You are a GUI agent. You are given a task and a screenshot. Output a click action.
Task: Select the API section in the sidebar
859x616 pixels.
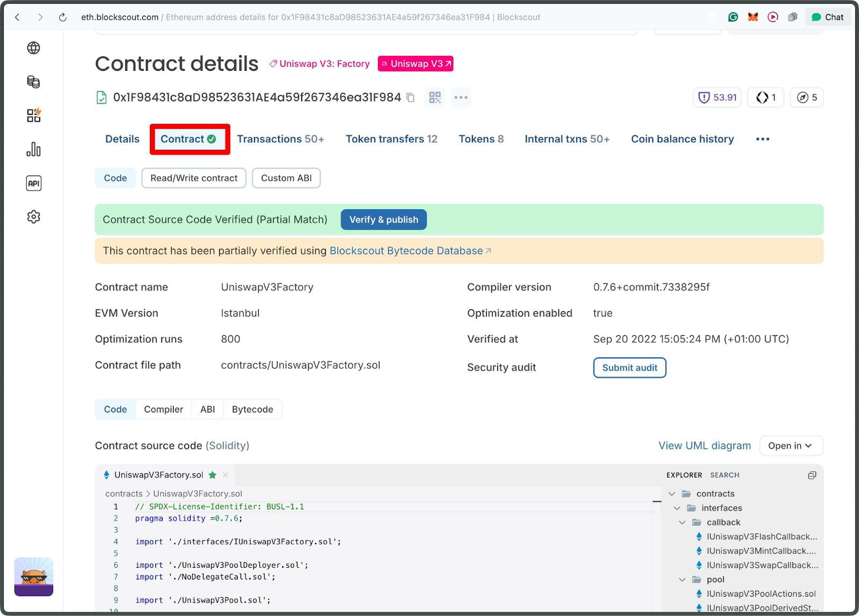click(33, 183)
